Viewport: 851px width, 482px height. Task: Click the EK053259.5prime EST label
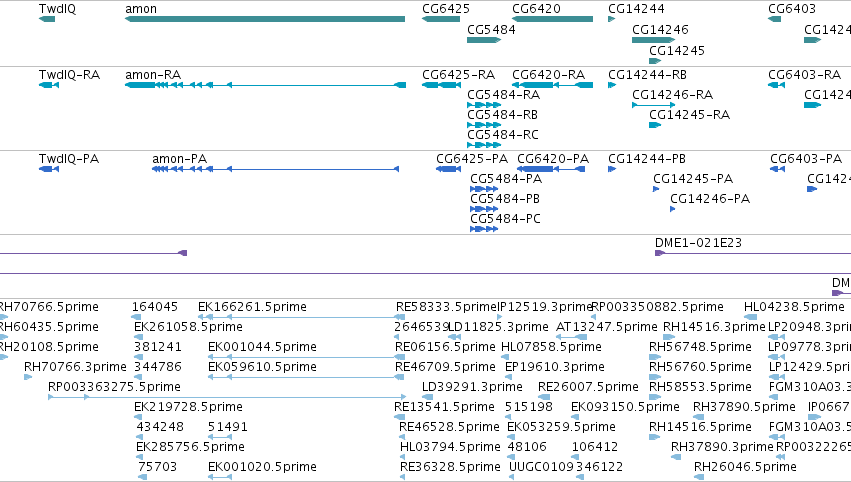[x=561, y=427]
